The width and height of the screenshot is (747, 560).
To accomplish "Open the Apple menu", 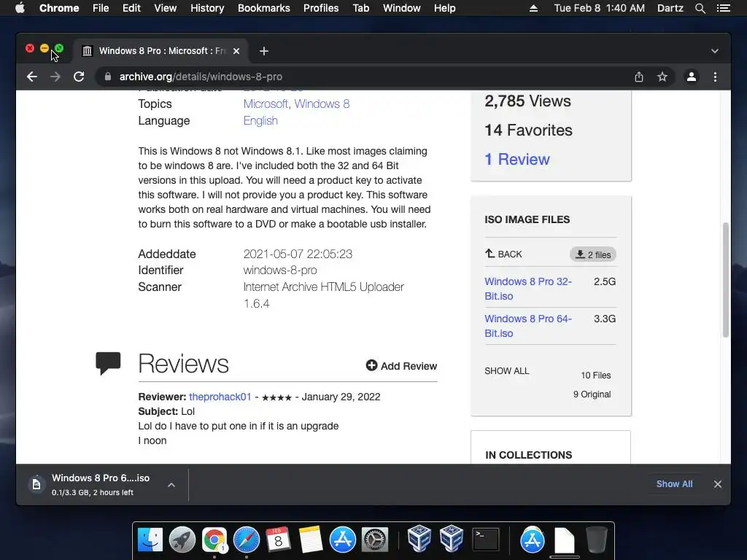I will pos(20,8).
